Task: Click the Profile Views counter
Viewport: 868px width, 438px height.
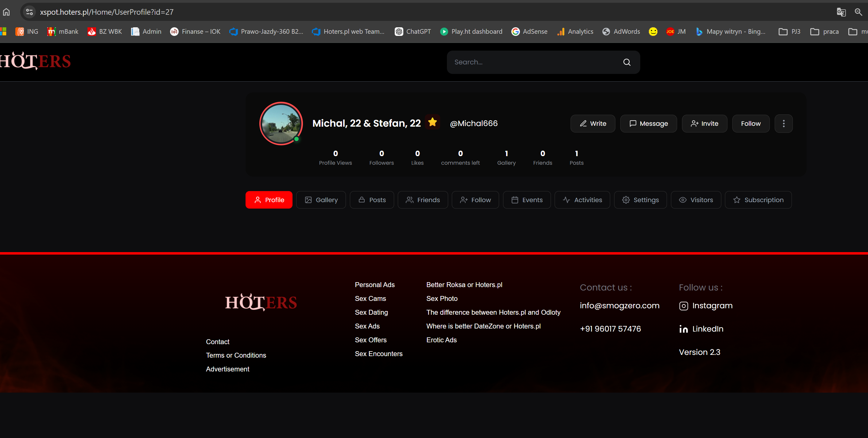Action: coord(335,158)
